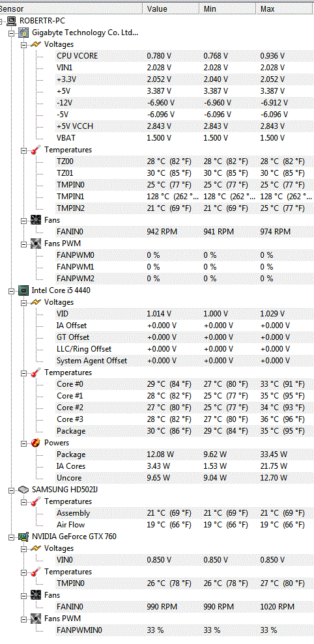The width and height of the screenshot is (314, 644).
Task: Collapse the Gigabyte Technology tree node
Action: pos(11,33)
